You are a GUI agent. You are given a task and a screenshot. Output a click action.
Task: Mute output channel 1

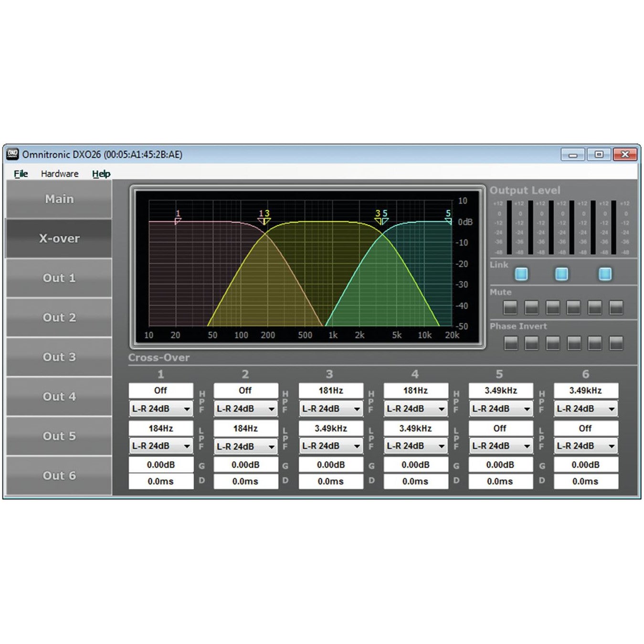click(x=510, y=307)
